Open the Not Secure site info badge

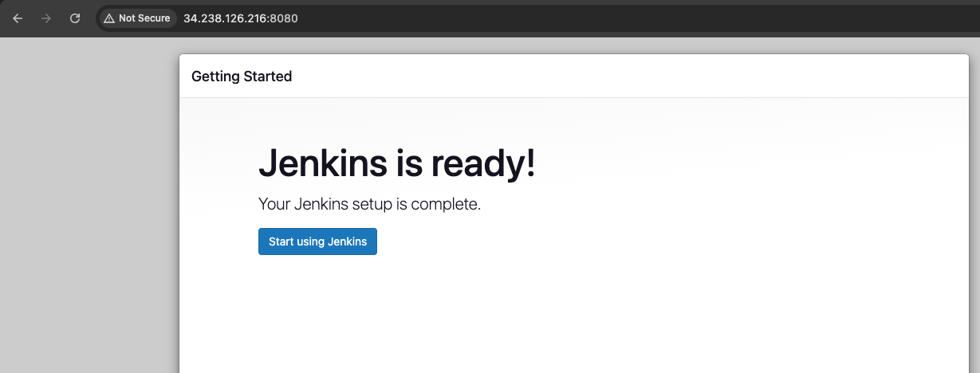pyautogui.click(x=137, y=18)
